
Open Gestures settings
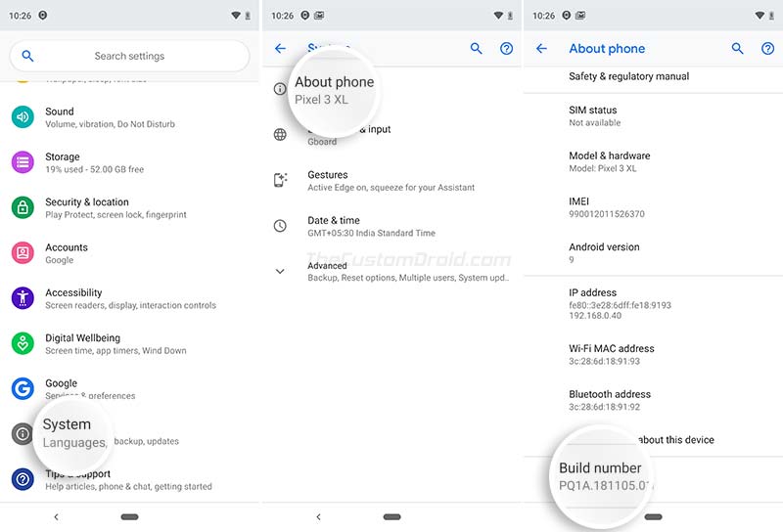[392, 181]
